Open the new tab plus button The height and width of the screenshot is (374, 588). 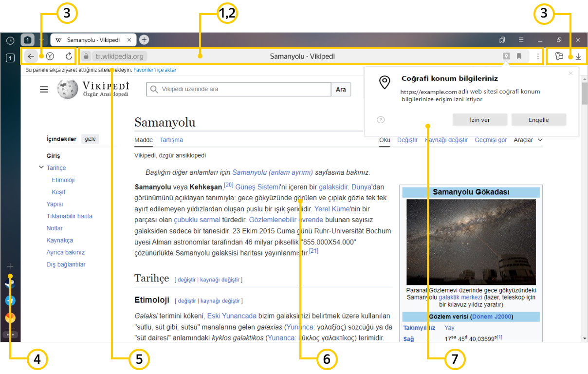(x=144, y=40)
